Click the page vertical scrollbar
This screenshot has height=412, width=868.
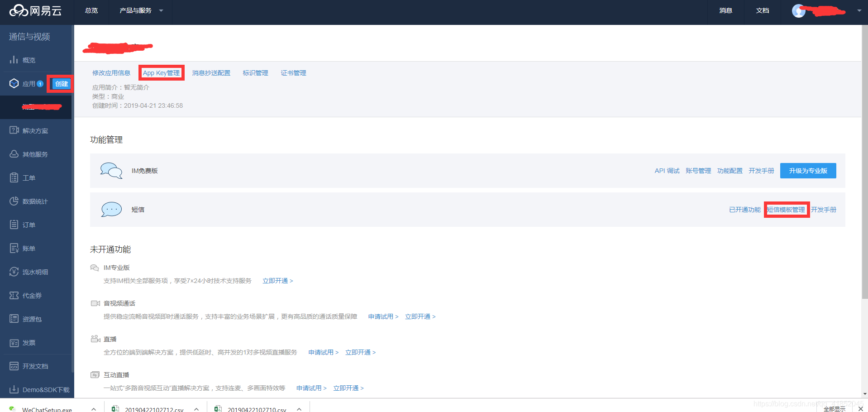(864, 163)
